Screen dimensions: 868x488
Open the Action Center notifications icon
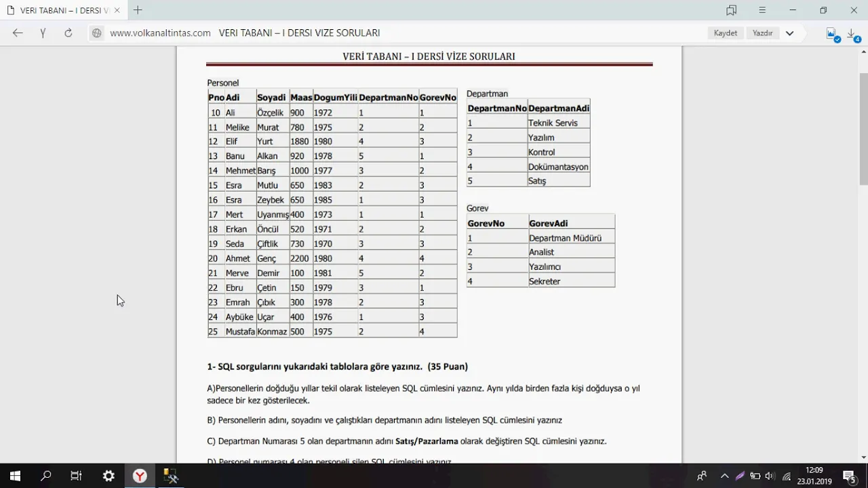click(x=850, y=476)
